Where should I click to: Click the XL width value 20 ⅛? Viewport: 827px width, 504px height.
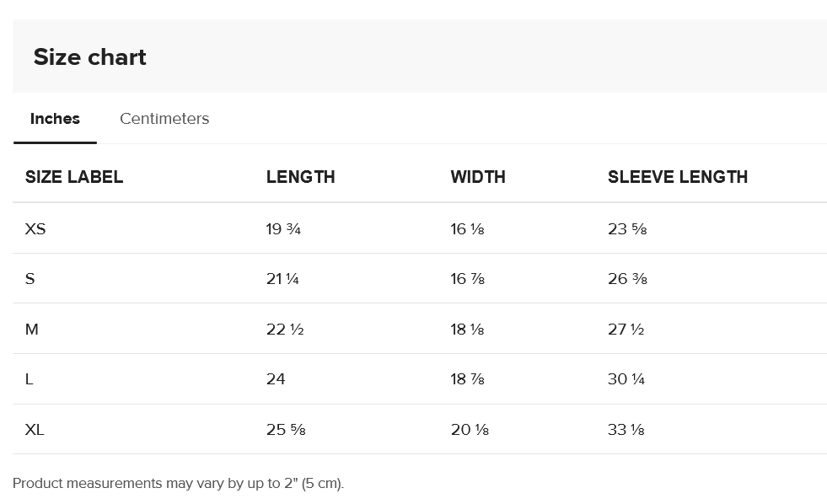click(x=470, y=430)
